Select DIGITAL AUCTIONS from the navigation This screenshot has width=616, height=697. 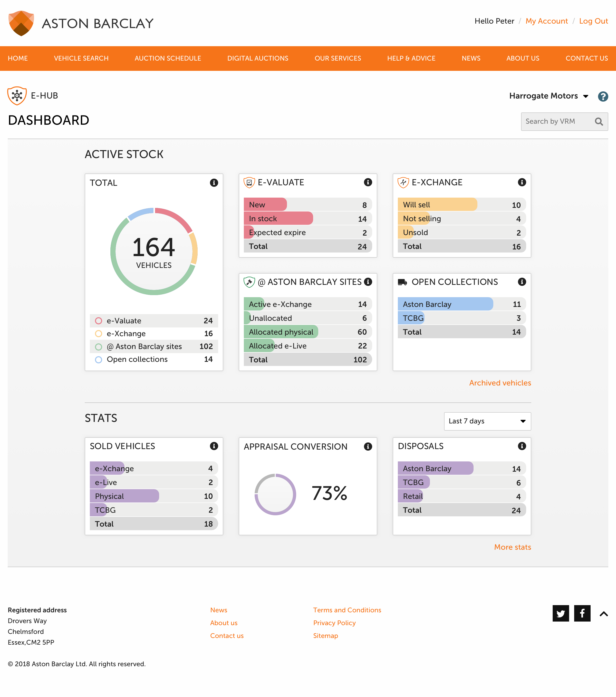coord(257,58)
